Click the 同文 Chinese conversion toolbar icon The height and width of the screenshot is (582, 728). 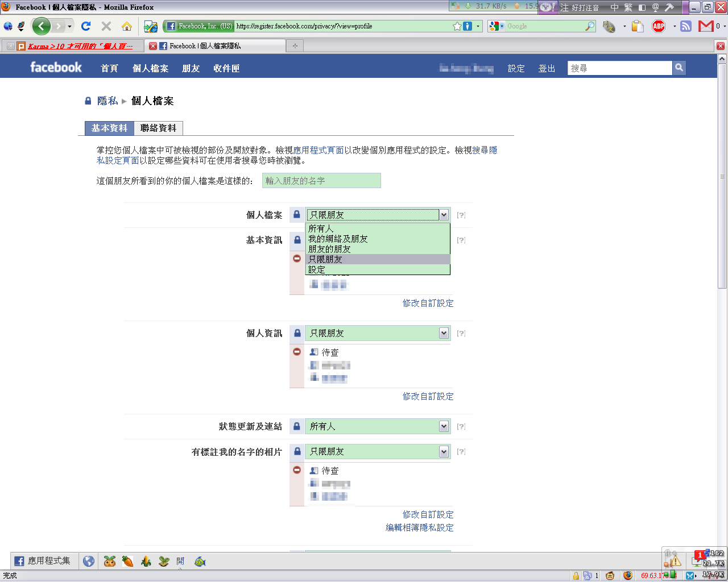tap(609, 26)
